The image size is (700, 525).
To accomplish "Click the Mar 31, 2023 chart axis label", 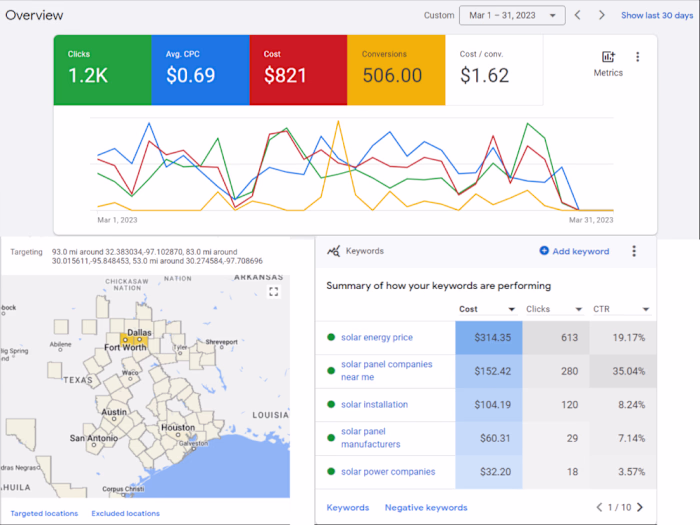I will pos(591,220).
